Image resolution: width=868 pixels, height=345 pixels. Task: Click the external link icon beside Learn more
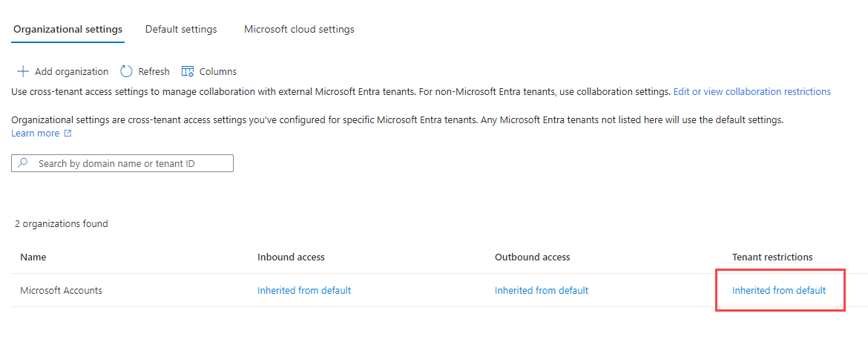click(68, 134)
